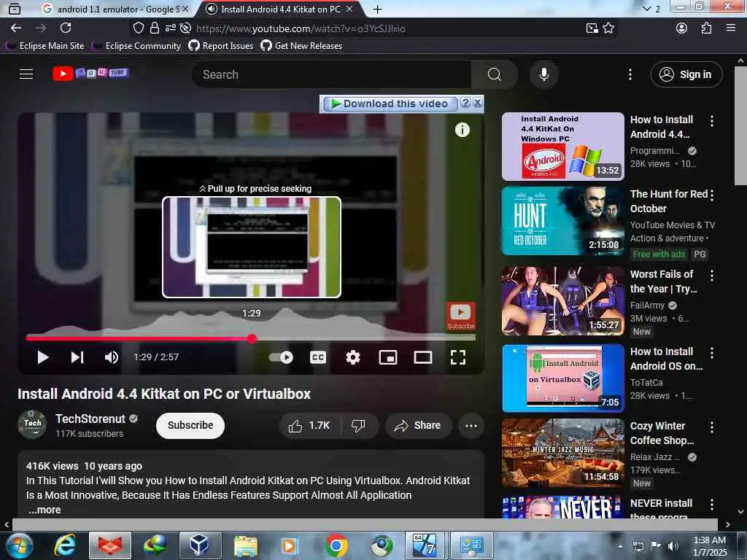Close the download video bar
This screenshot has height=560, width=747.
click(478, 103)
